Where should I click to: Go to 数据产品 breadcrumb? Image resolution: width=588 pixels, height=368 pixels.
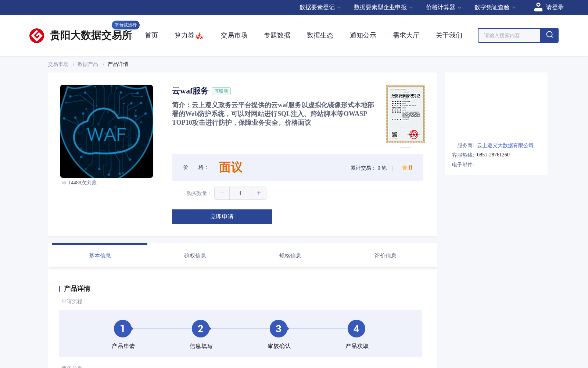[x=88, y=64]
